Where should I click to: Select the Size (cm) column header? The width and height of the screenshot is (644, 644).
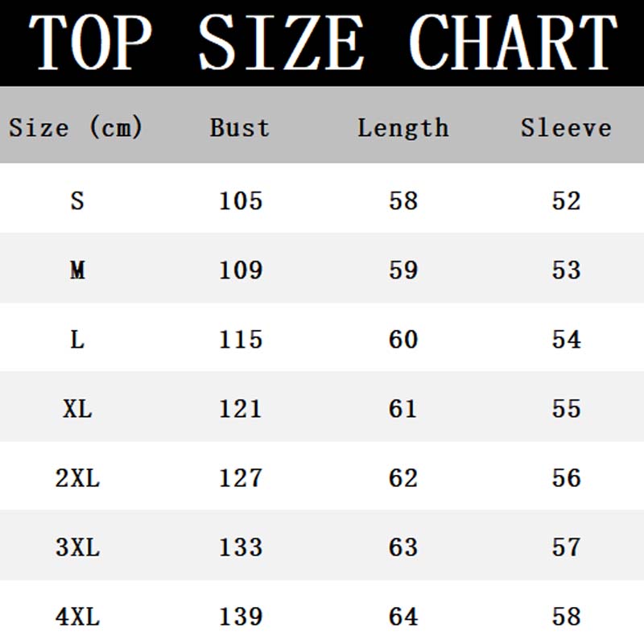click(x=76, y=127)
